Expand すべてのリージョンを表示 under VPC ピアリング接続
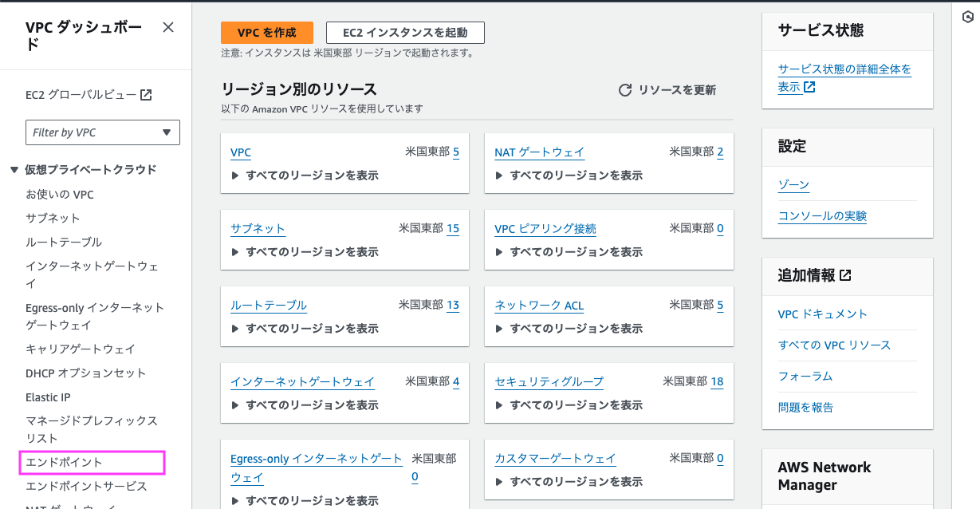The image size is (980, 509). coord(569,252)
